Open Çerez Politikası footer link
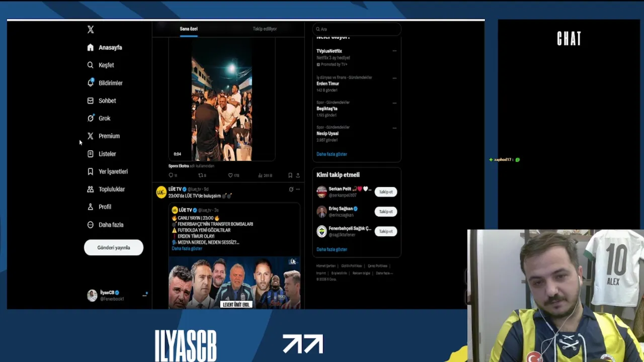The height and width of the screenshot is (362, 644). pyautogui.click(x=377, y=266)
